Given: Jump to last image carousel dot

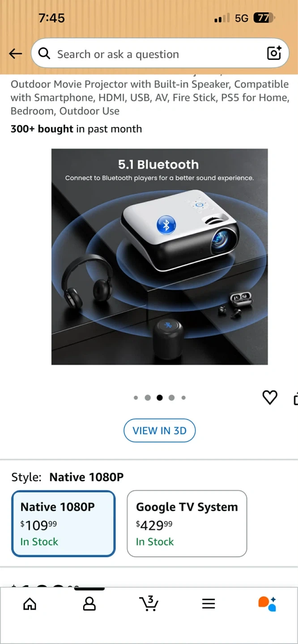Looking at the screenshot, I should (183, 398).
